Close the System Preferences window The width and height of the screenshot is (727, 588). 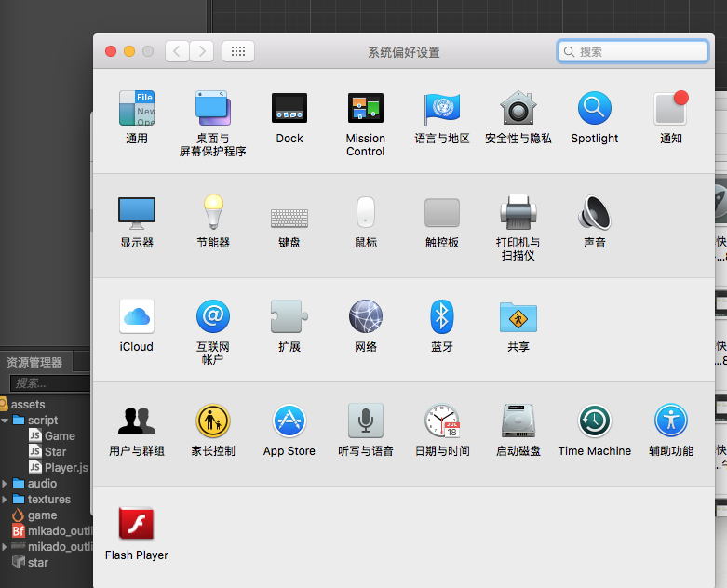coord(111,51)
